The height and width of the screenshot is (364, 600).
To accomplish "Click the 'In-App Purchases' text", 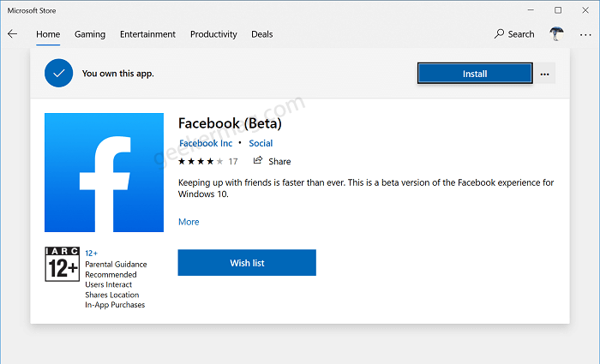I will click(115, 305).
